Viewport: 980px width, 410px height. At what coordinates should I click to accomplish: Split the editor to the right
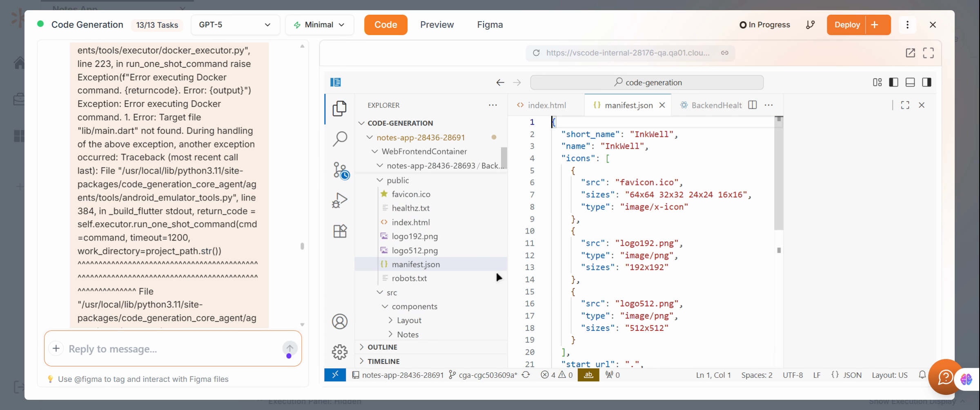(x=752, y=105)
